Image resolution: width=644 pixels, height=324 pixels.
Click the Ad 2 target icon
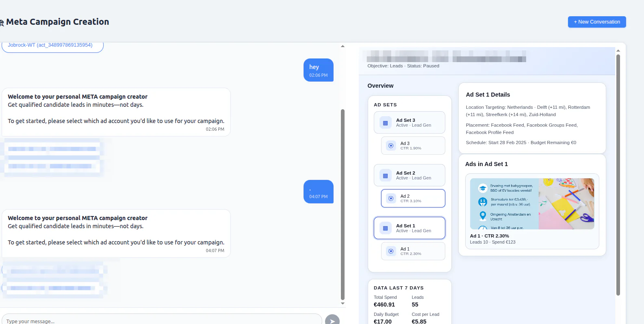point(391,199)
